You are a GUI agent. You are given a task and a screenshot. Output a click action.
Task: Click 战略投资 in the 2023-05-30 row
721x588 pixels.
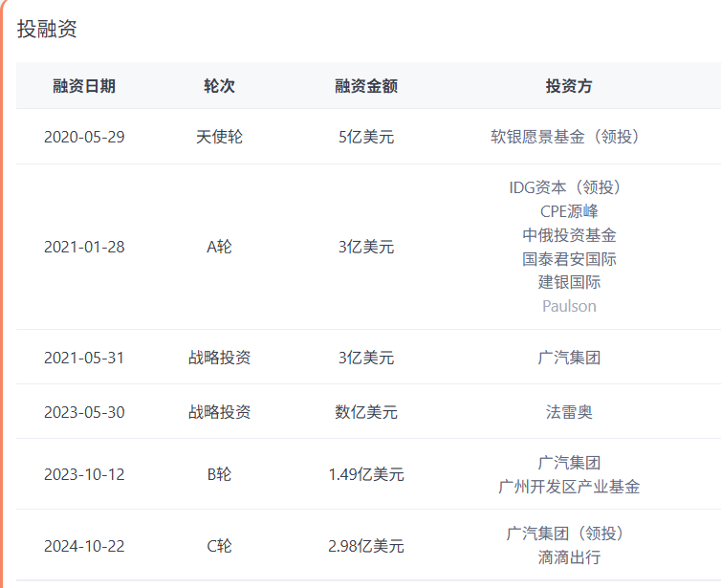coord(219,412)
